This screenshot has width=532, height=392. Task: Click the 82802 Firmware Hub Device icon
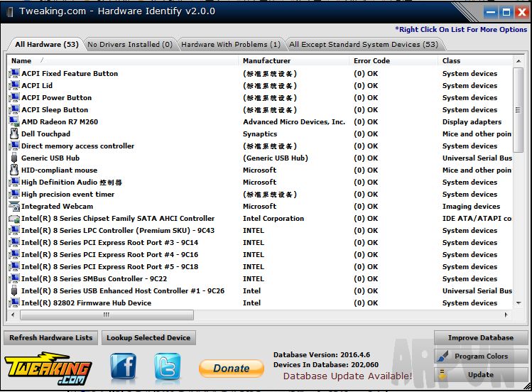tap(14, 303)
